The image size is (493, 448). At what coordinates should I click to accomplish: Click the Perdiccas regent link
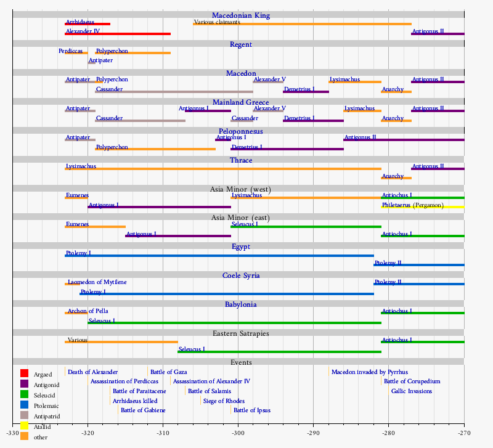tap(71, 51)
